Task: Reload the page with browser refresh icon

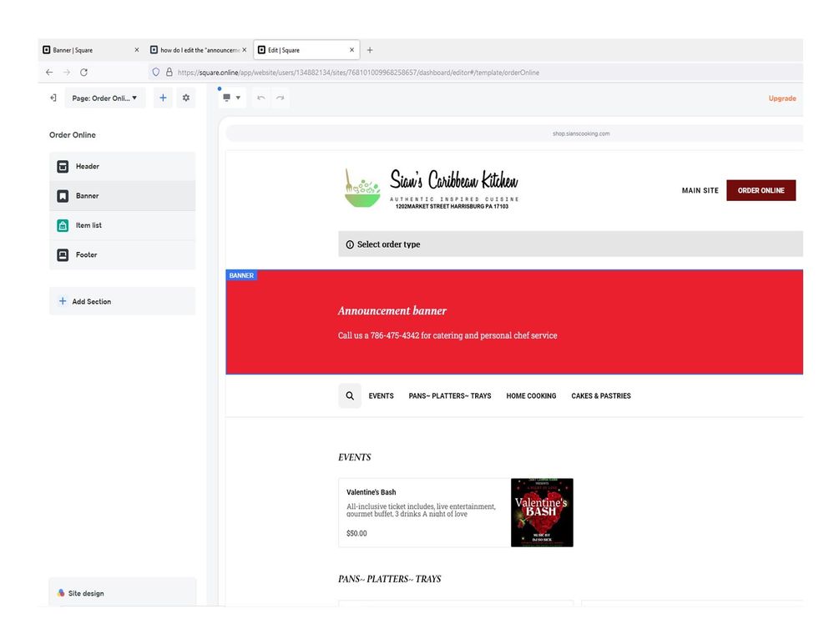Action: click(x=83, y=73)
